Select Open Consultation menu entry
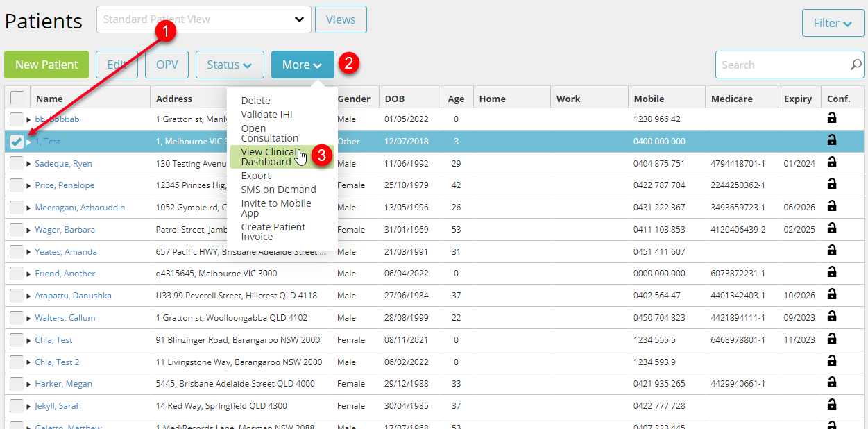Image resolution: width=868 pixels, height=429 pixels. (x=270, y=133)
